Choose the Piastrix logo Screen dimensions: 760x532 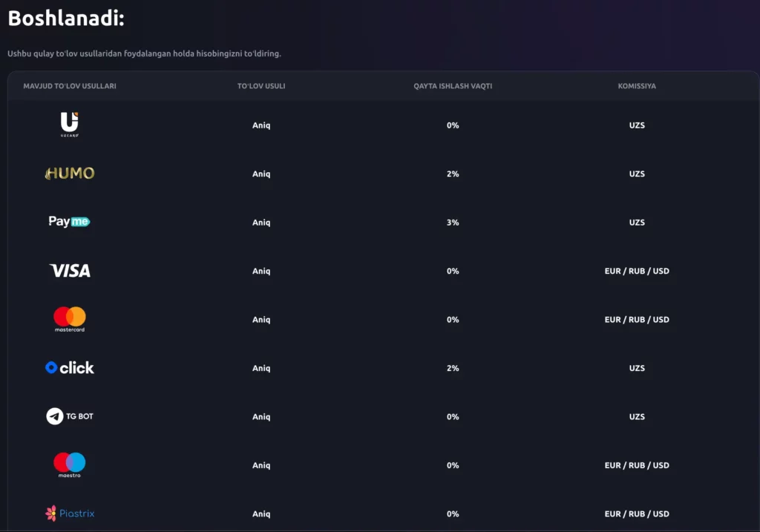point(70,513)
